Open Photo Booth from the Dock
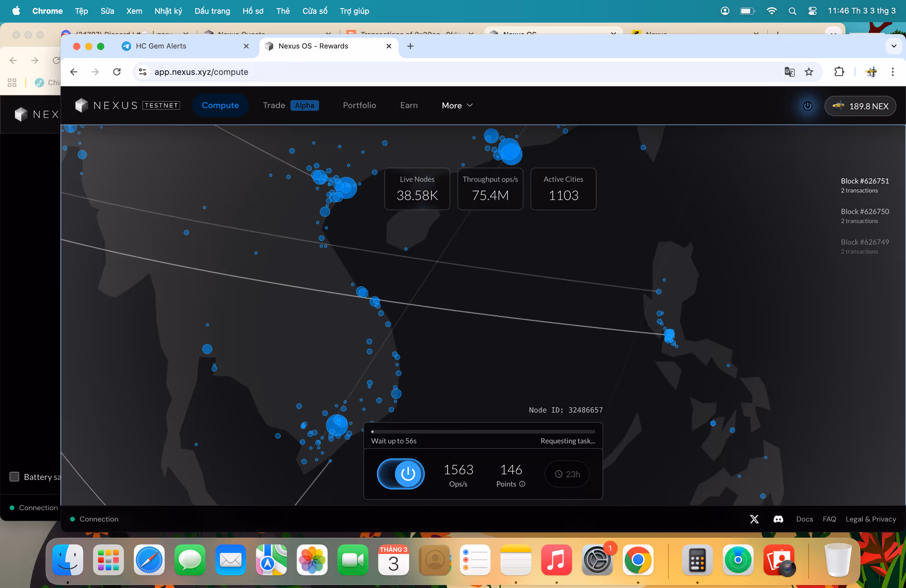The height and width of the screenshot is (588, 906). click(x=779, y=560)
